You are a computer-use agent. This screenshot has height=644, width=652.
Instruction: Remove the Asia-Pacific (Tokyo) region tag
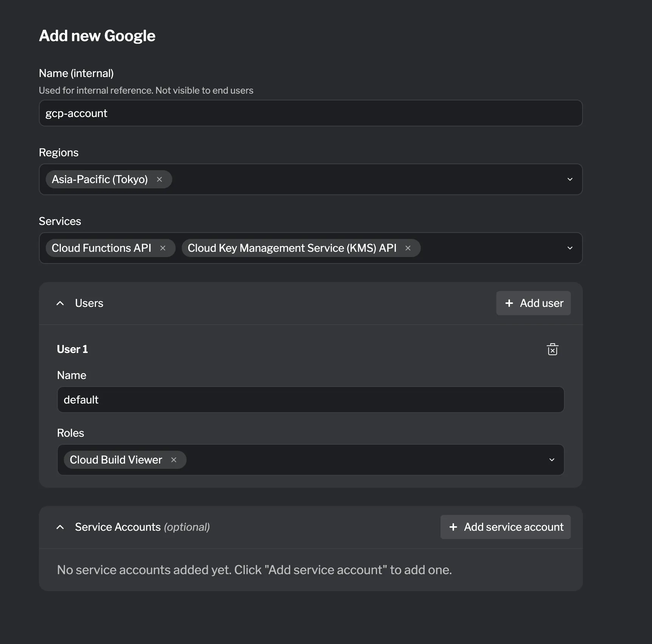[159, 179]
